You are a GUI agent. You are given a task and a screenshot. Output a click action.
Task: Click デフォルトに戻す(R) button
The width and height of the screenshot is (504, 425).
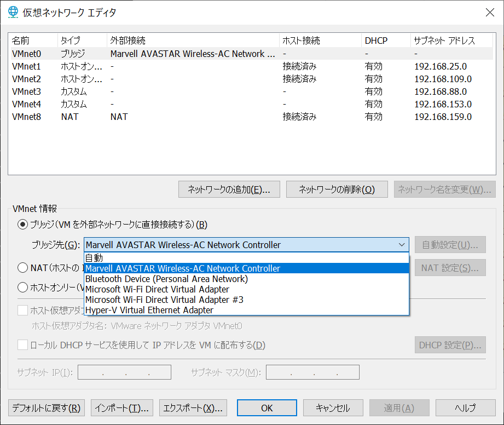point(47,408)
